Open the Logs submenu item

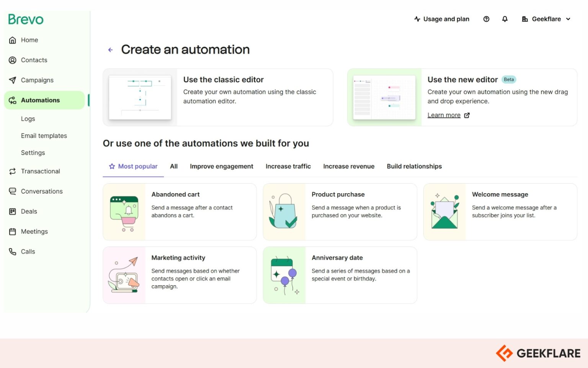(28, 119)
